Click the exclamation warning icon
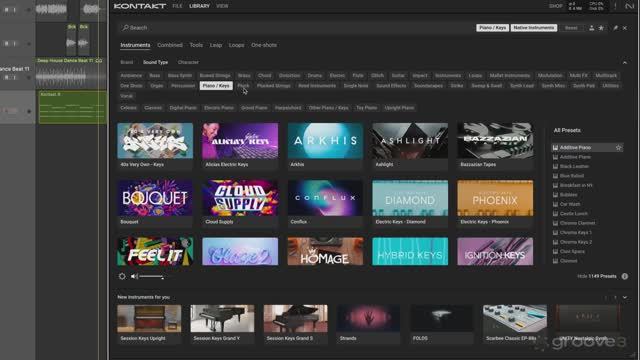The width and height of the screenshot is (640, 360). 616,6
